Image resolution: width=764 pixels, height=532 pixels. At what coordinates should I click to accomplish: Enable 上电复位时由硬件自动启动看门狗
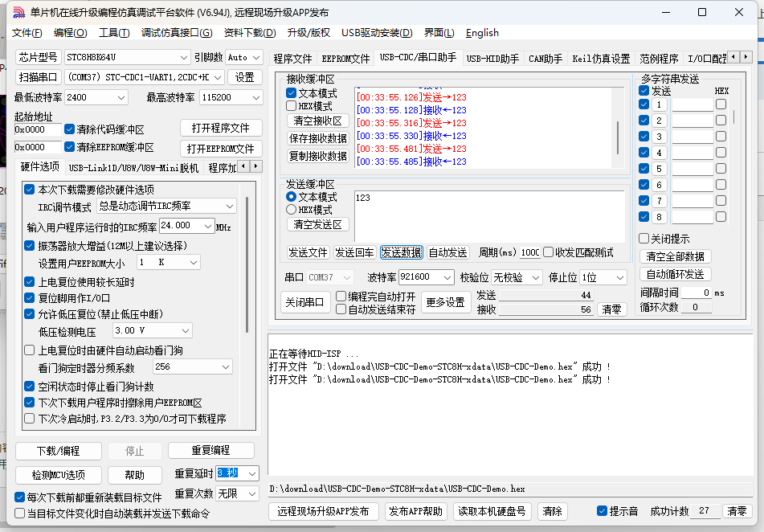[x=30, y=350]
